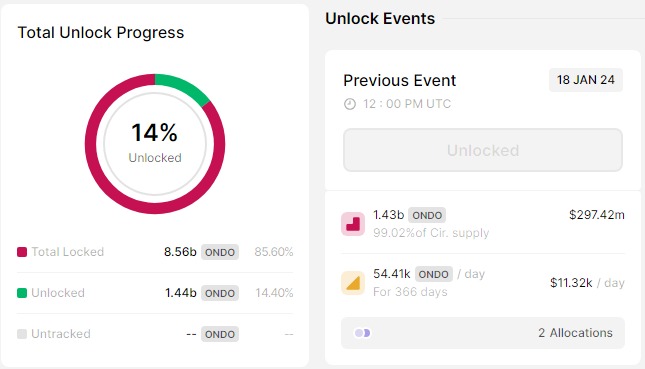Click the ONDO badge beside 54.41k
The width and height of the screenshot is (645, 369).
point(434,274)
